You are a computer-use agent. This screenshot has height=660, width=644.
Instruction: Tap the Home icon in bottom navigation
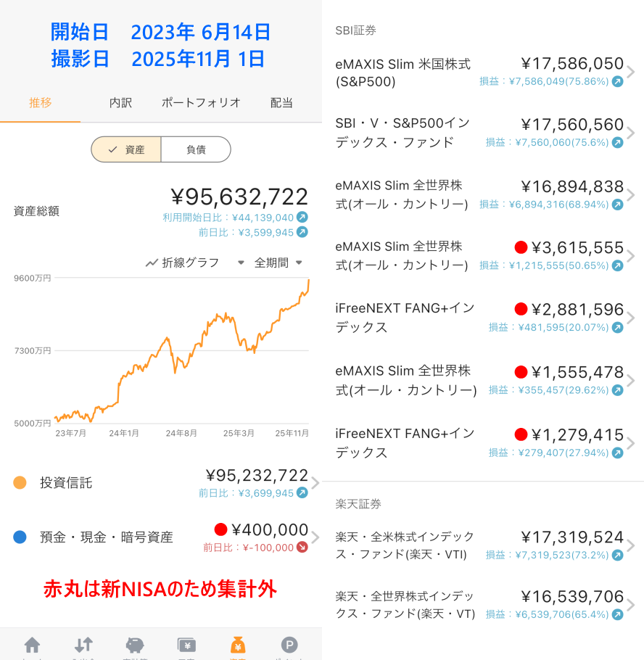pyautogui.click(x=32, y=645)
